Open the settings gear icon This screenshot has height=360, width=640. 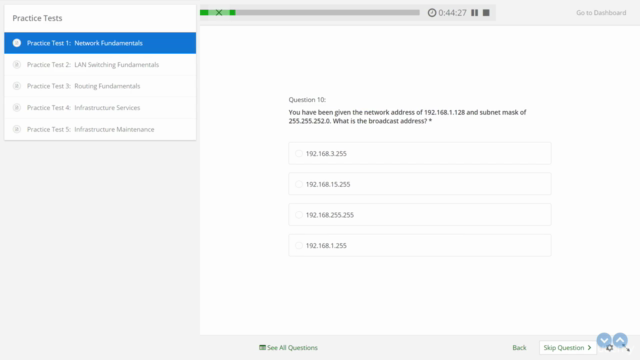(x=610, y=348)
